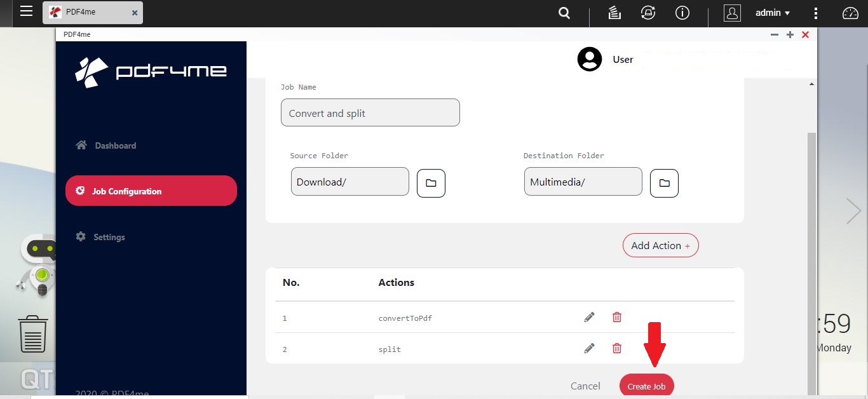The image size is (868, 399).
Task: Open event notifications info icon
Action: (682, 13)
